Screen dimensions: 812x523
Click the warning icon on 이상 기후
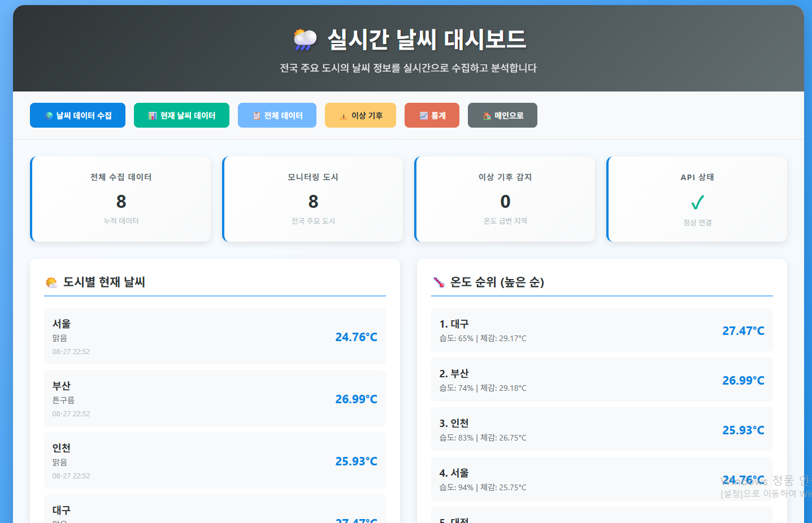(x=343, y=116)
